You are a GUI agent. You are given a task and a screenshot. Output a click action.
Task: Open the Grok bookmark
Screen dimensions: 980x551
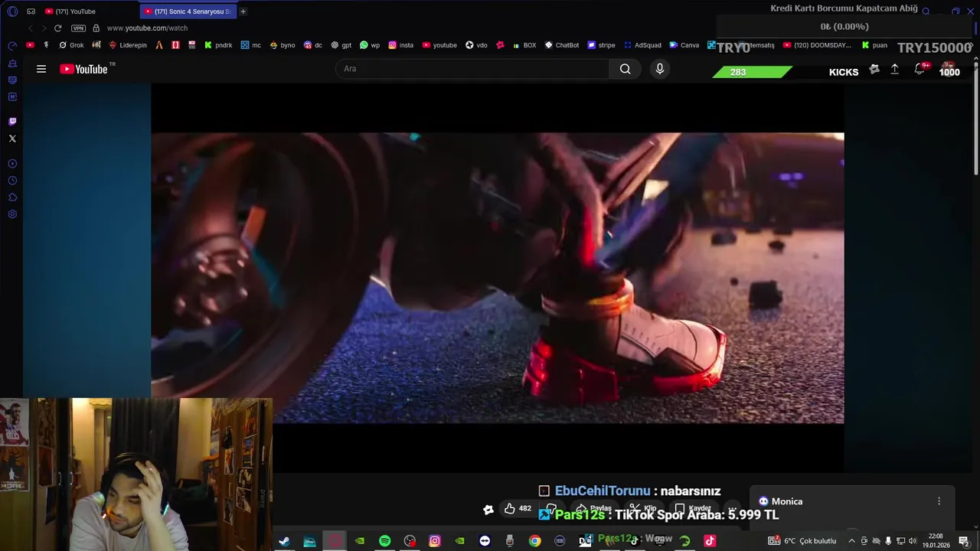pyautogui.click(x=71, y=45)
